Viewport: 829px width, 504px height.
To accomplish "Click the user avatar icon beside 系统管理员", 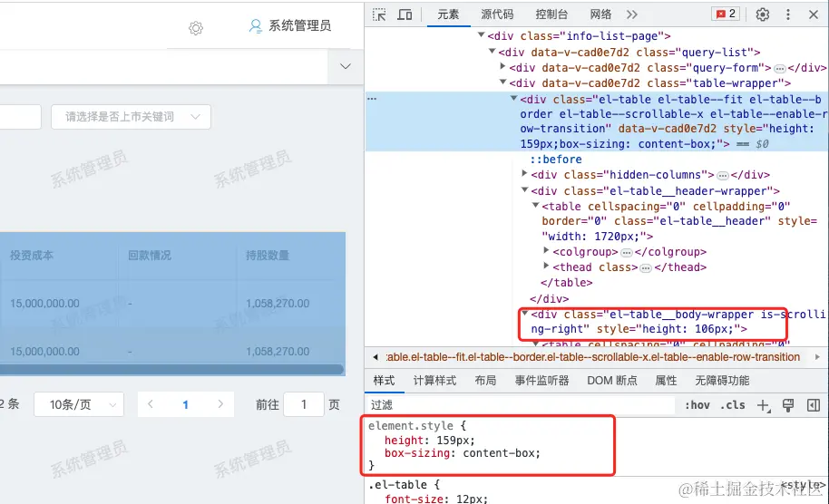I will point(256,26).
